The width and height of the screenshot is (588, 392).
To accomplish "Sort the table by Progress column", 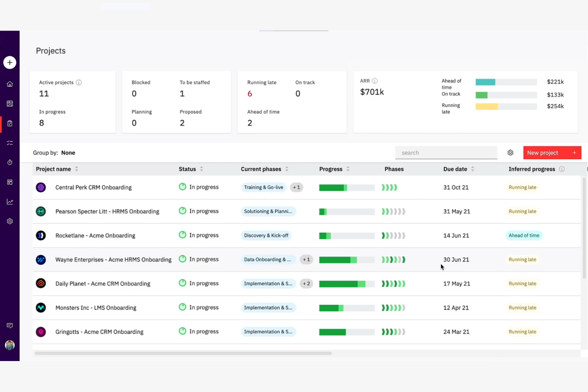I will pos(348,169).
